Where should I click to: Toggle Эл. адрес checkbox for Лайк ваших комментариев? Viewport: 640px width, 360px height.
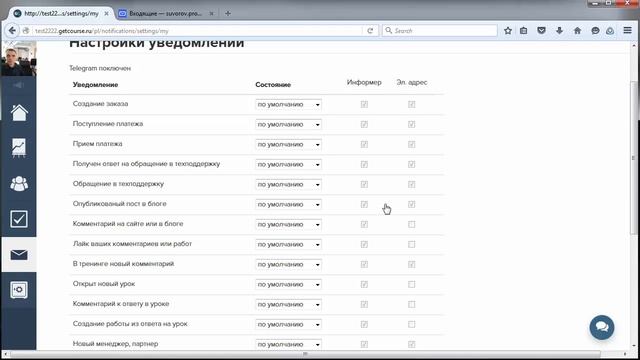pyautogui.click(x=411, y=244)
